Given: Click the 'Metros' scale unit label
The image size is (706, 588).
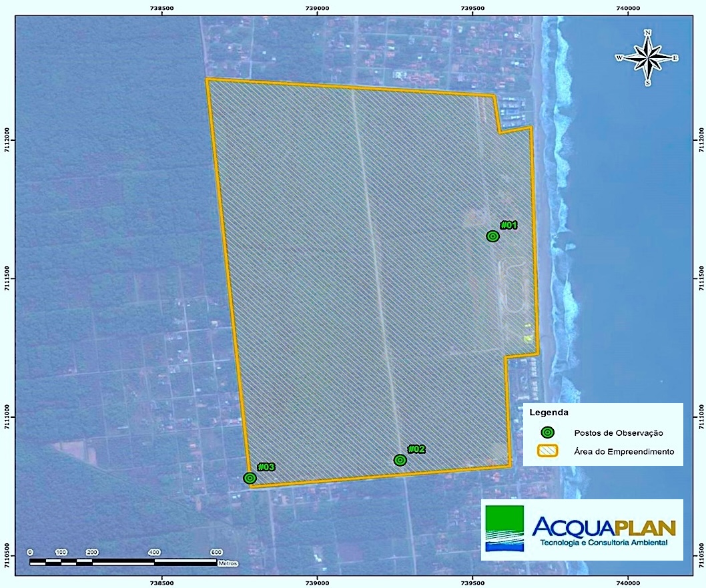Looking at the screenshot, I should [228, 563].
